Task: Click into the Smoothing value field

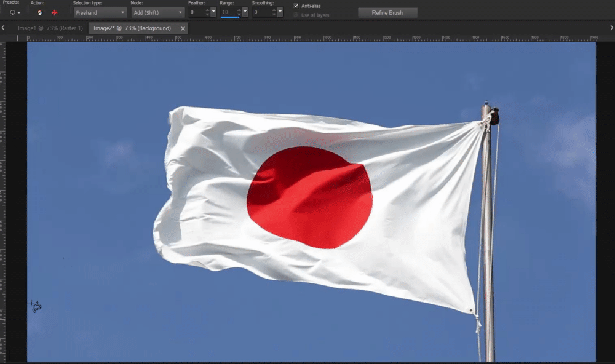Action: 261,12
